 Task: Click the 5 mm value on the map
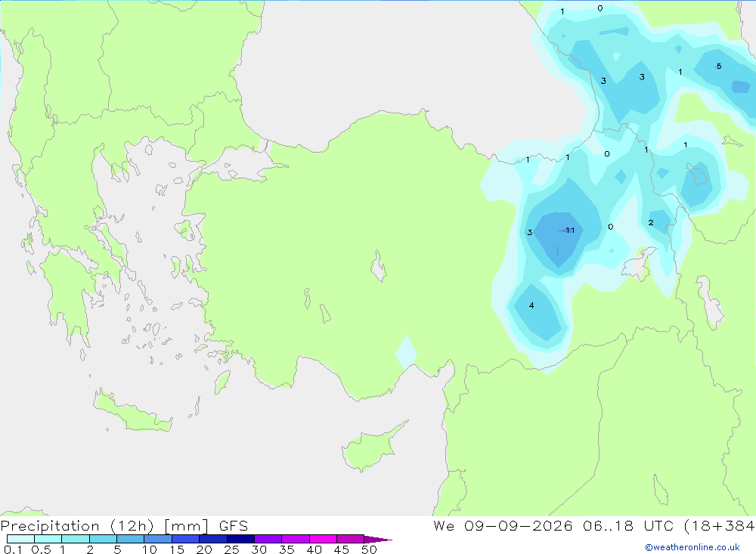[x=719, y=66]
